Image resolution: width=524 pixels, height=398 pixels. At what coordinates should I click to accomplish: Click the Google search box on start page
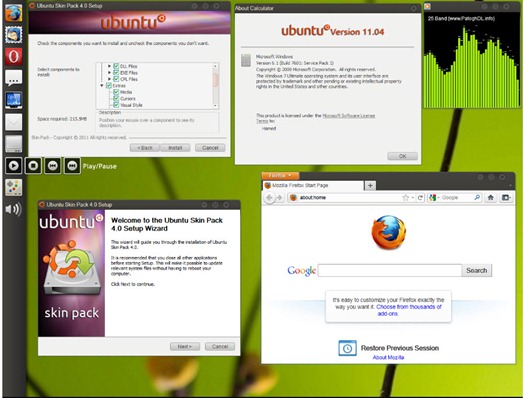click(390, 270)
